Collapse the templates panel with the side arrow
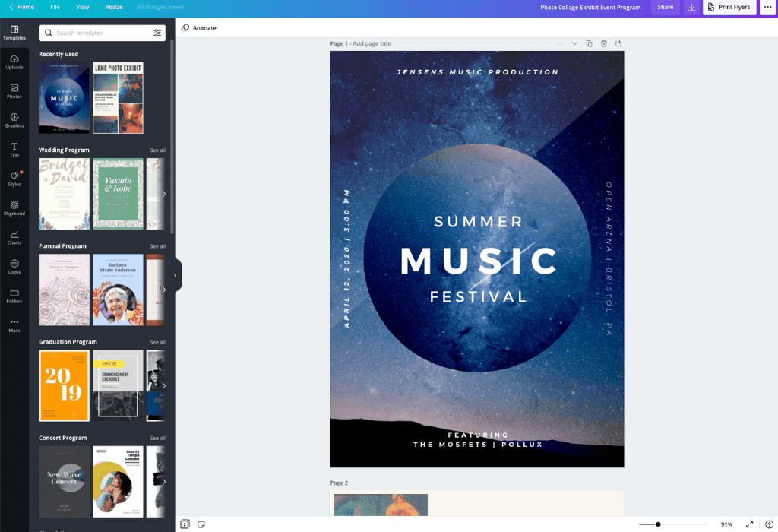This screenshot has height=532, width=778. [x=177, y=274]
